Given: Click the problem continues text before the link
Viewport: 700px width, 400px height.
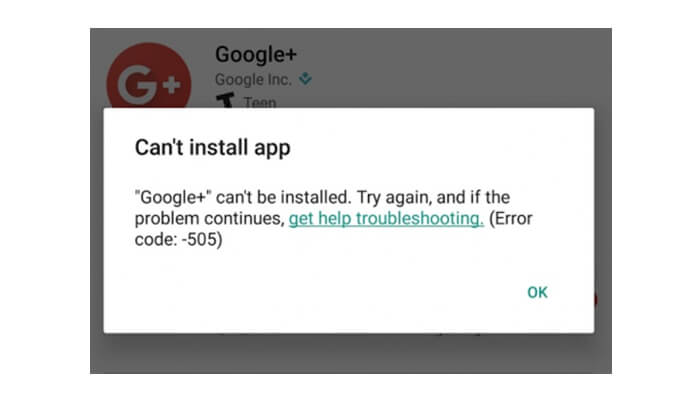Looking at the screenshot, I should (209, 219).
